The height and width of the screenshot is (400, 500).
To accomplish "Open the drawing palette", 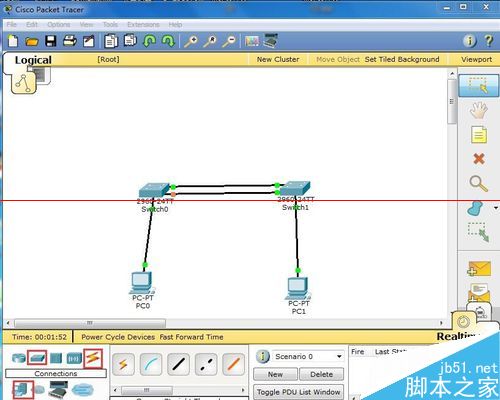I will [252, 41].
